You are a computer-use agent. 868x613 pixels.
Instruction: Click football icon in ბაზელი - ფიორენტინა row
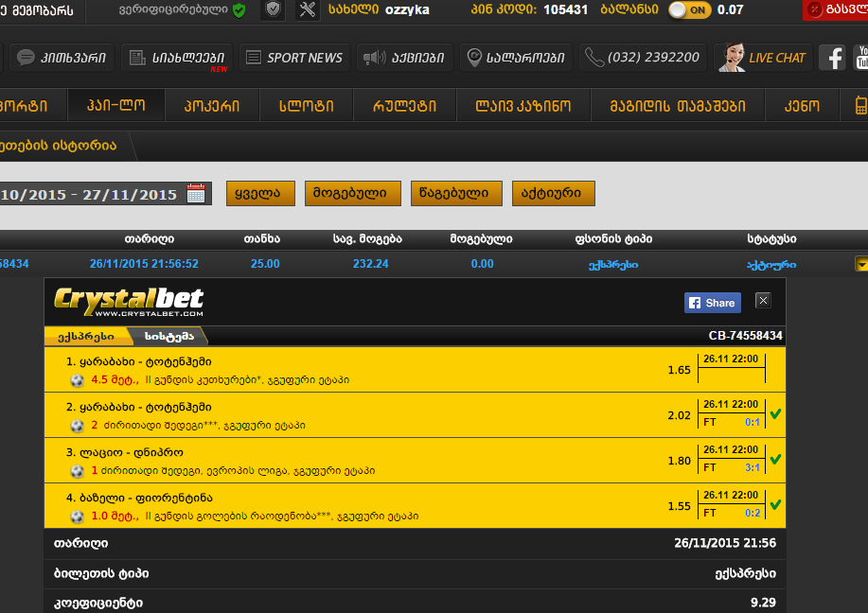click(78, 517)
